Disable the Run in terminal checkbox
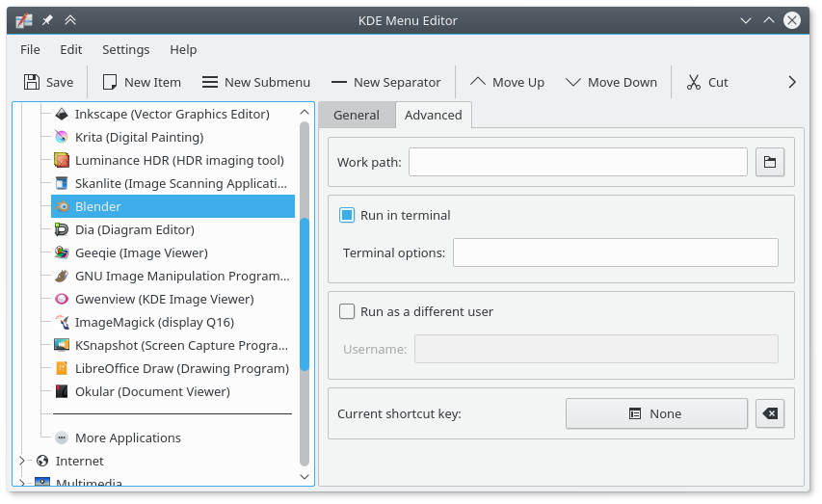The image size is (822, 504). 347,215
